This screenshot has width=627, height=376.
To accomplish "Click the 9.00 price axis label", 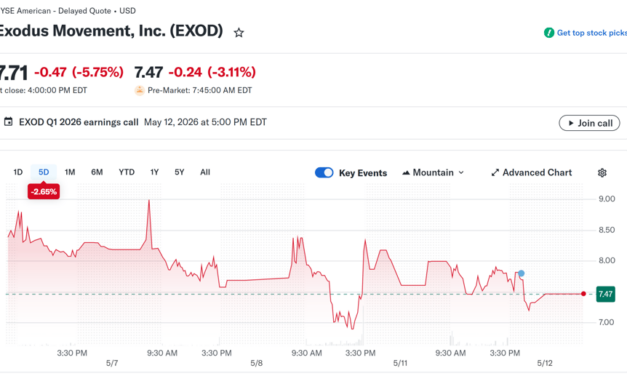I will pyautogui.click(x=607, y=199).
